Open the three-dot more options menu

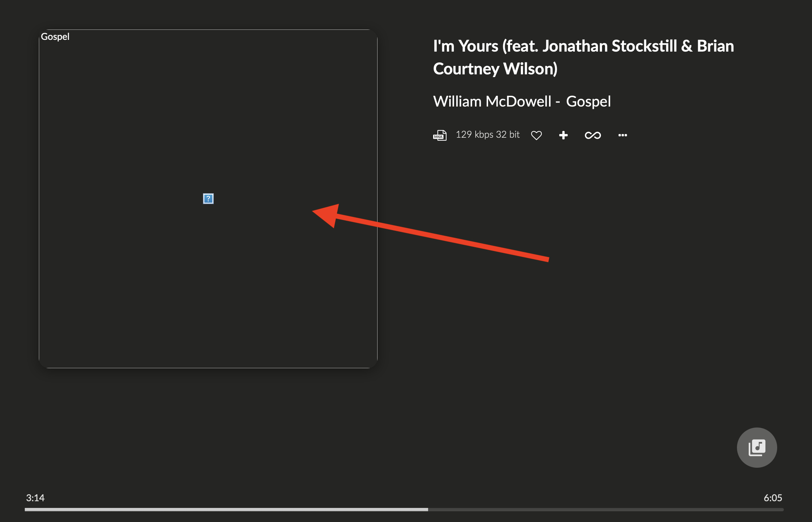pyautogui.click(x=622, y=135)
